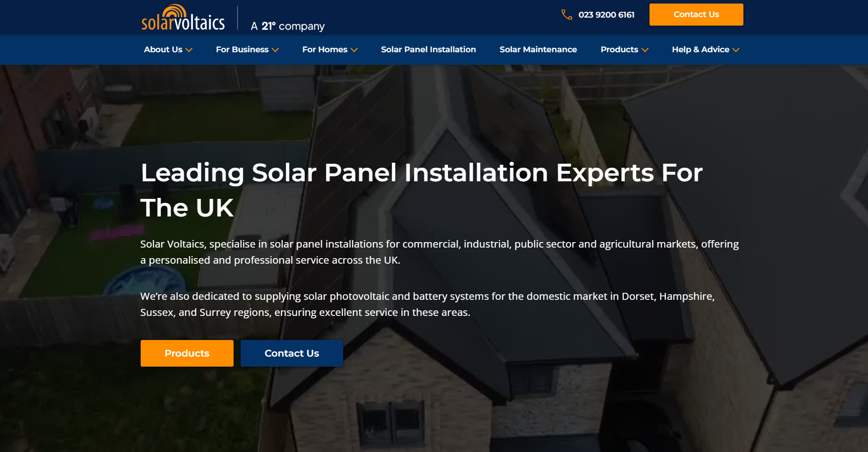Screen dimensions: 868x452
Task: Click the 21° company logo
Action: 288,26
